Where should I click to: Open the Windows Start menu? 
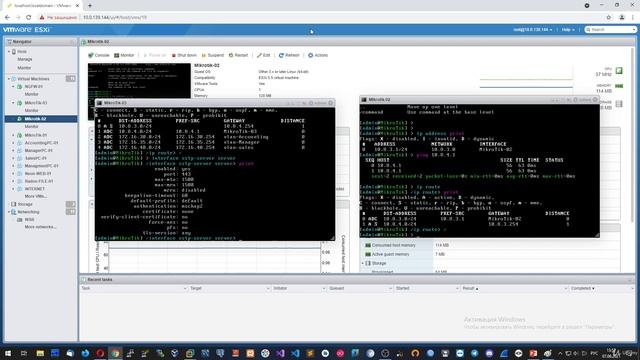tap(8, 353)
